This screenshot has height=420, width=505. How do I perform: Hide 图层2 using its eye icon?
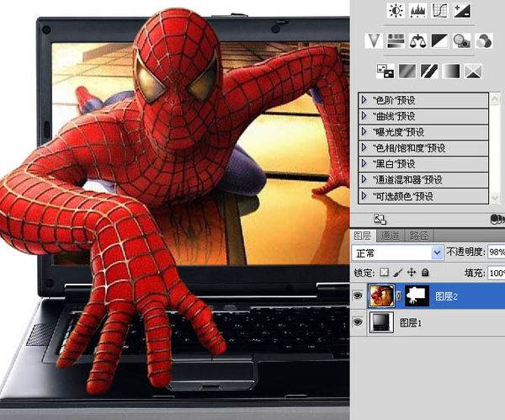(x=359, y=296)
